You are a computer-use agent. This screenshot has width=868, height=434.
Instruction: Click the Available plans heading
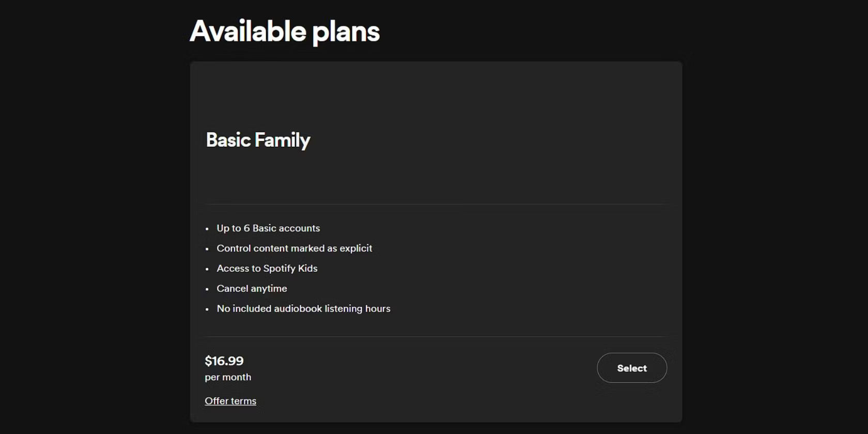tap(284, 31)
